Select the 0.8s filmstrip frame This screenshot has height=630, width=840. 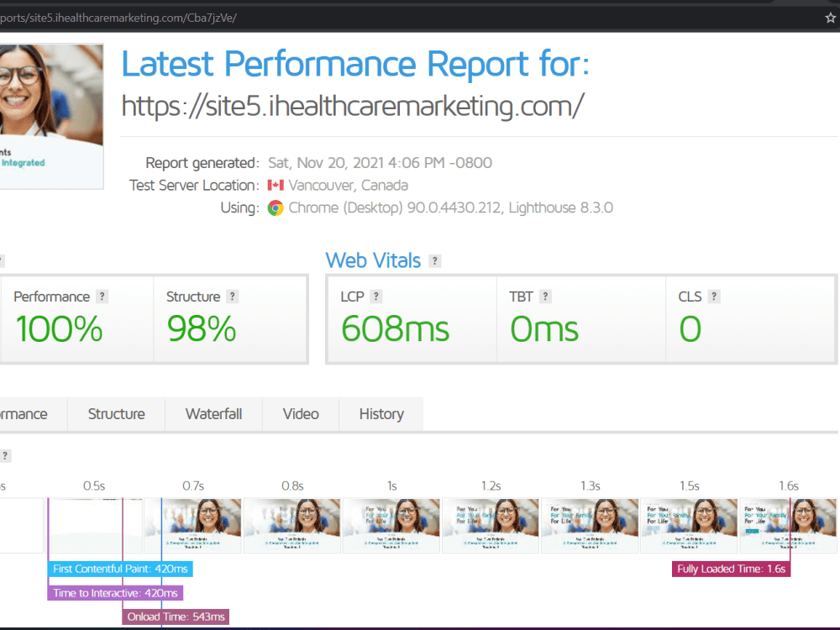click(292, 526)
